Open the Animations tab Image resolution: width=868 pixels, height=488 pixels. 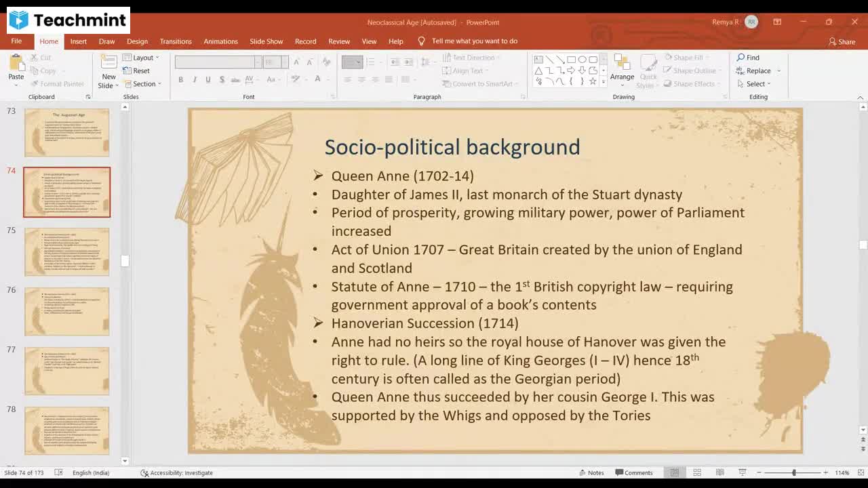(221, 41)
